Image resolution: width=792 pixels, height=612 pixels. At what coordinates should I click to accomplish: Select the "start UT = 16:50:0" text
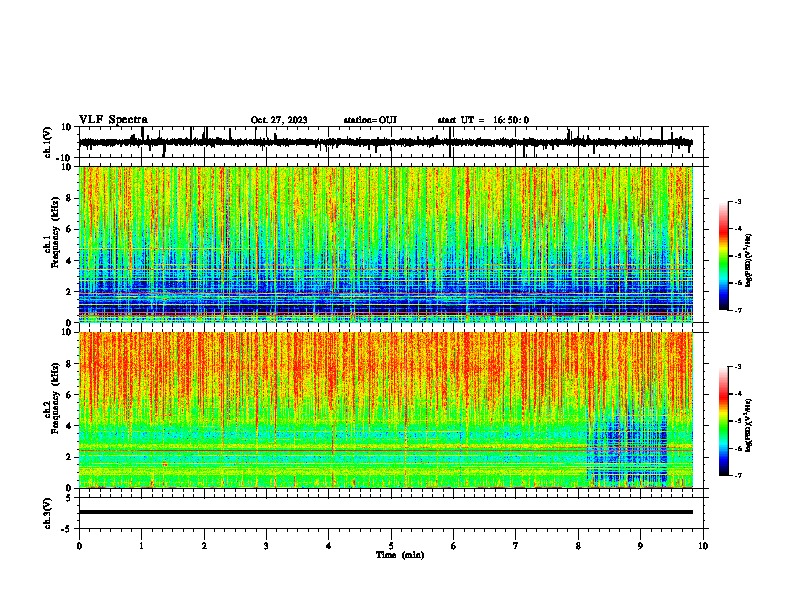click(x=483, y=120)
